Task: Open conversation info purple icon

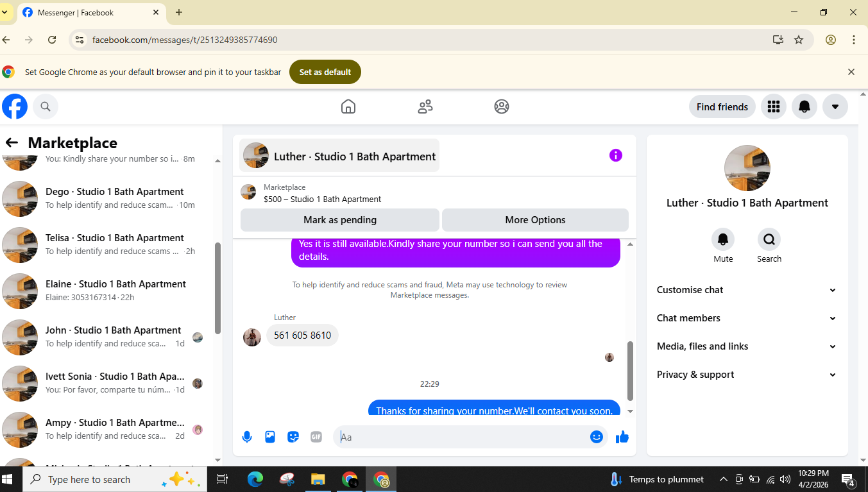Action: click(616, 155)
